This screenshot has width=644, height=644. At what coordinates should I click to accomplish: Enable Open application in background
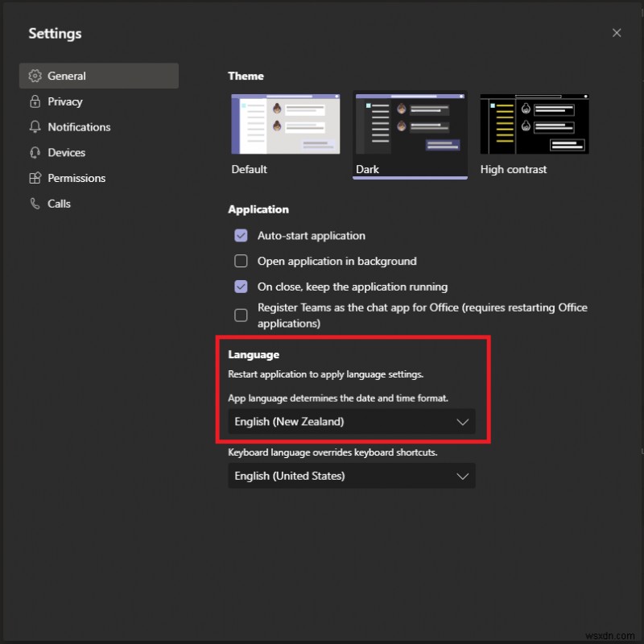pos(241,261)
